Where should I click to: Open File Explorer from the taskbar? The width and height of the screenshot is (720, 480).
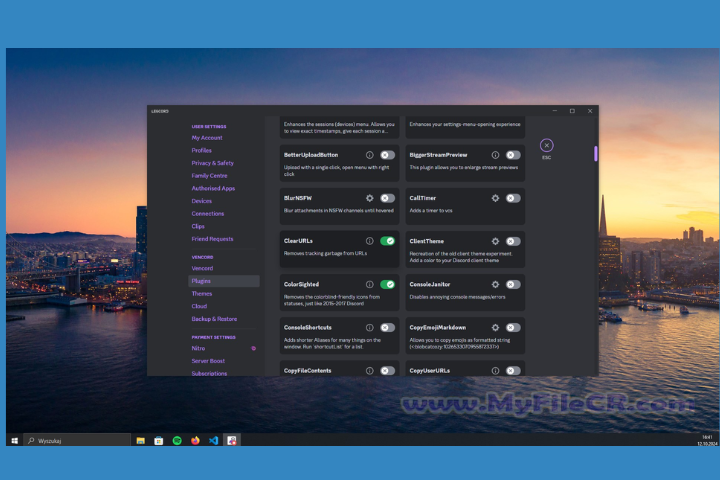(x=141, y=440)
